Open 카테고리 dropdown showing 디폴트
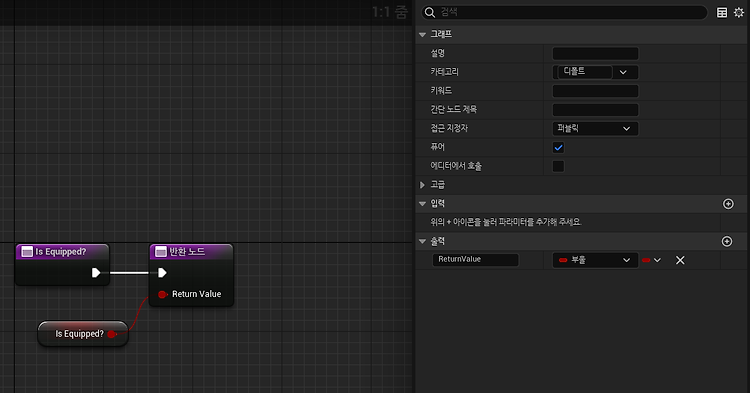Image resolution: width=750 pixels, height=393 pixels. [x=596, y=72]
